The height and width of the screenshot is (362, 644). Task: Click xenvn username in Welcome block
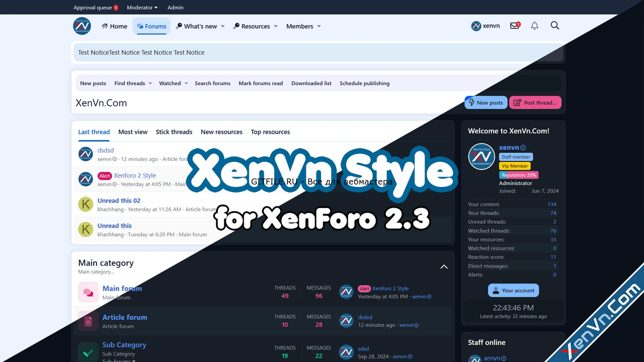509,147
